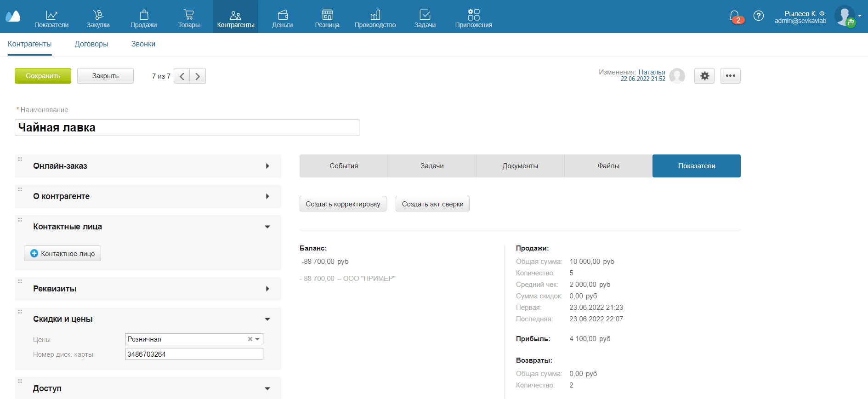The height and width of the screenshot is (399, 868).
Task: Open the three-dots more actions menu
Action: tap(730, 76)
